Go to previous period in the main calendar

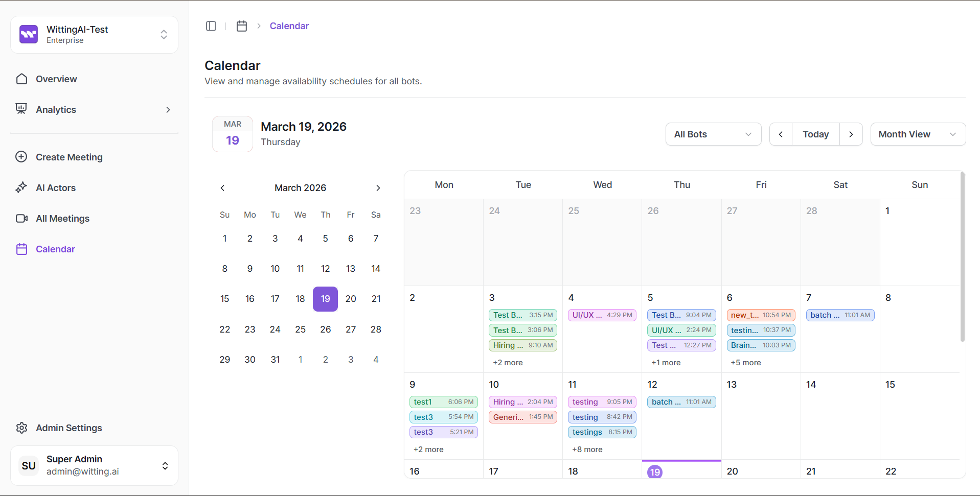point(781,134)
